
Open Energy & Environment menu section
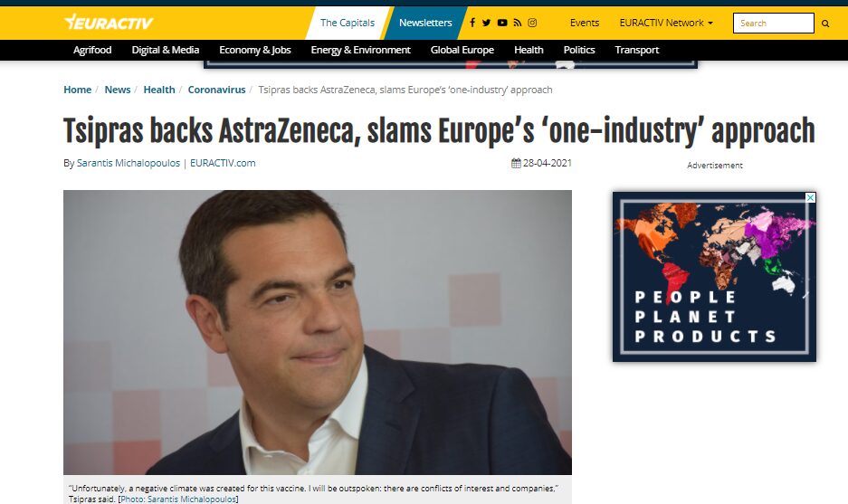click(361, 50)
